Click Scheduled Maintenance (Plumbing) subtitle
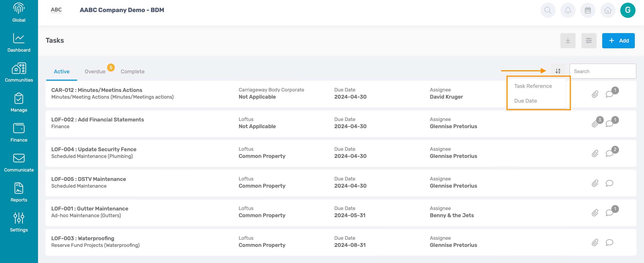 [92, 156]
